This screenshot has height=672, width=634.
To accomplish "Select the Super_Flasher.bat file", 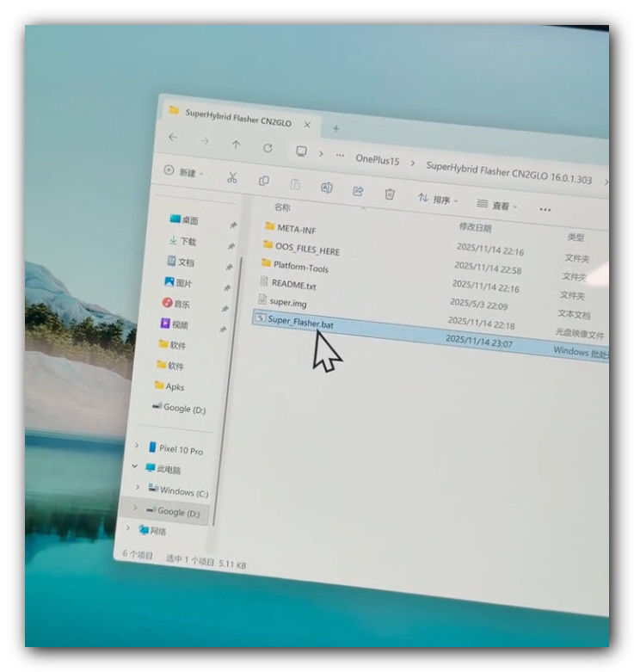I will (x=300, y=322).
